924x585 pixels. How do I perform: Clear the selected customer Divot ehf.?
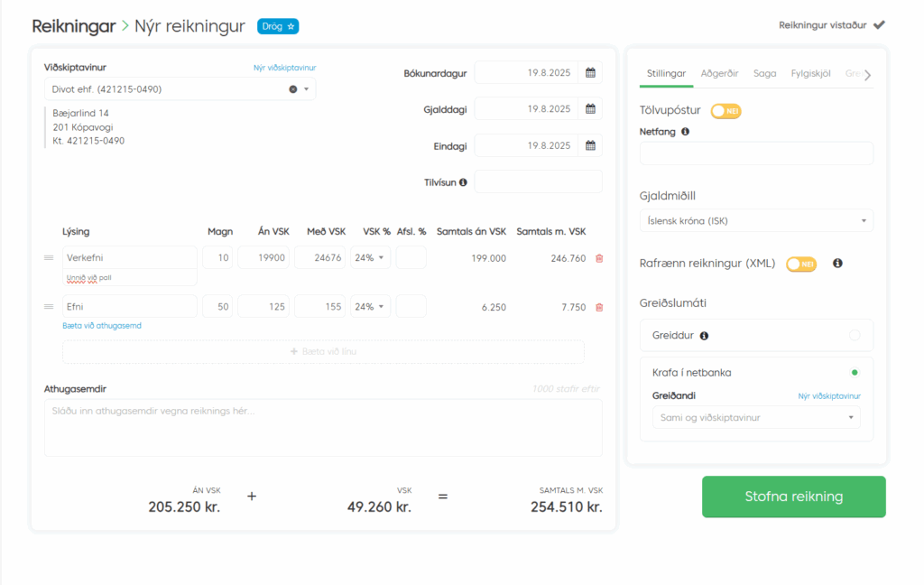(x=293, y=89)
